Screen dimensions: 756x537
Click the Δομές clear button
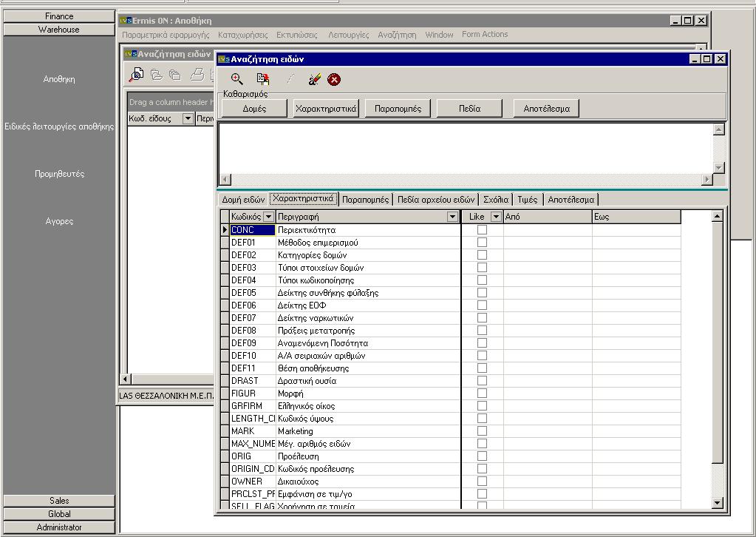[254, 109]
